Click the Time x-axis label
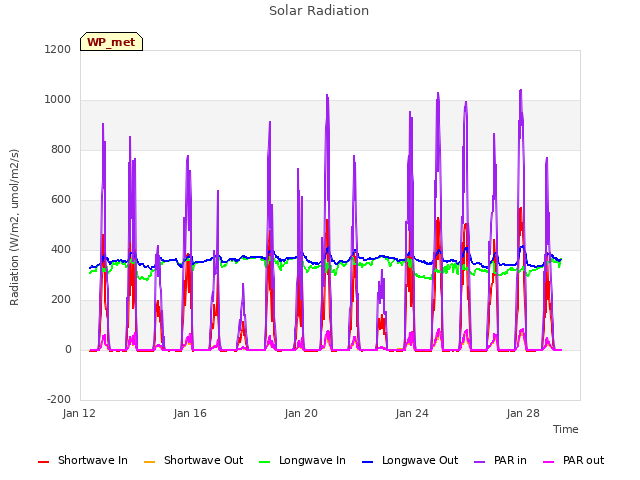This screenshot has width=640, height=480. click(x=565, y=429)
